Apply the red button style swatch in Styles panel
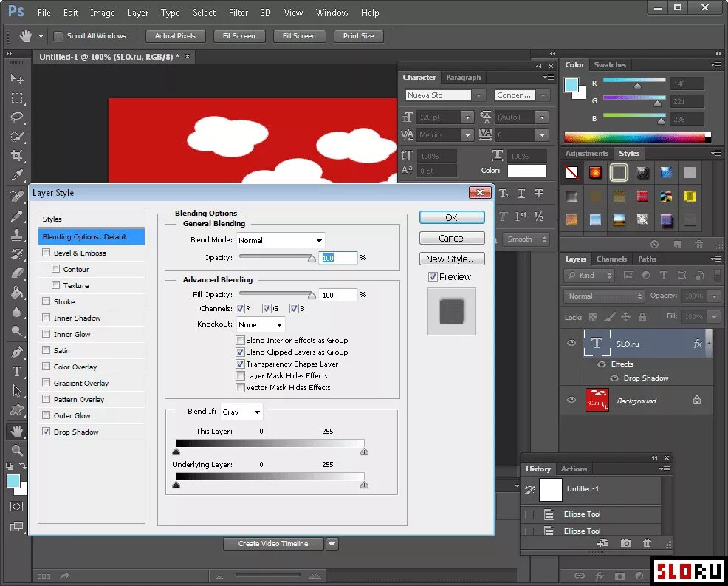 (x=642, y=196)
